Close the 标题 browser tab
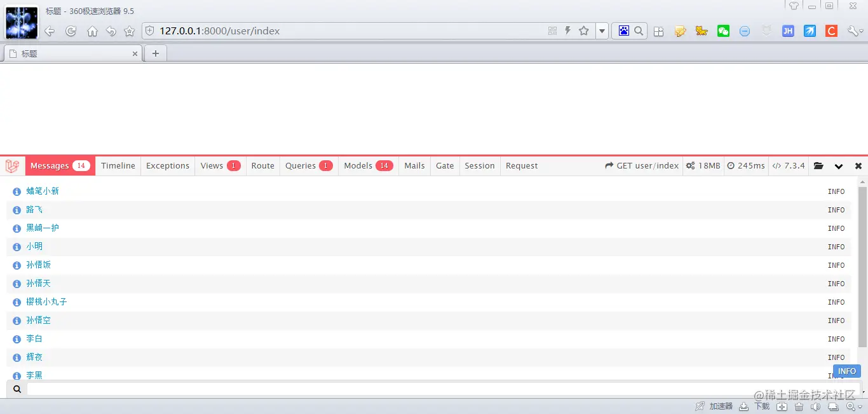868x414 pixels. [135, 54]
